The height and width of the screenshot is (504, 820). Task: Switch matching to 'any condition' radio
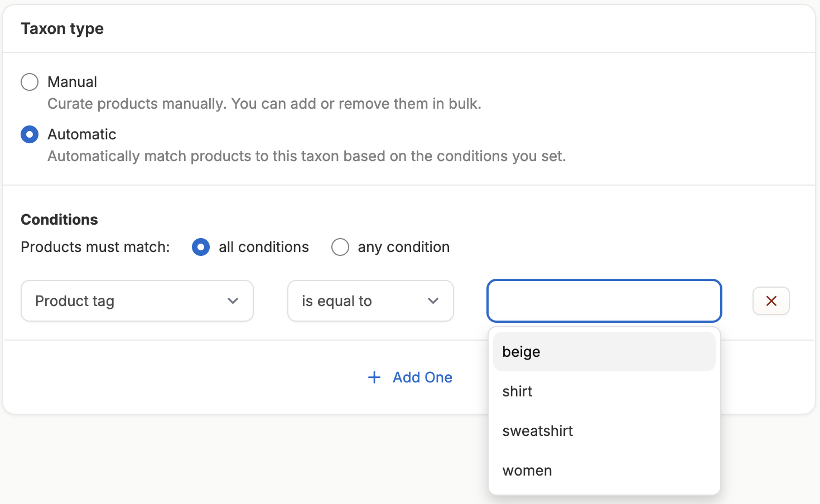click(x=340, y=247)
